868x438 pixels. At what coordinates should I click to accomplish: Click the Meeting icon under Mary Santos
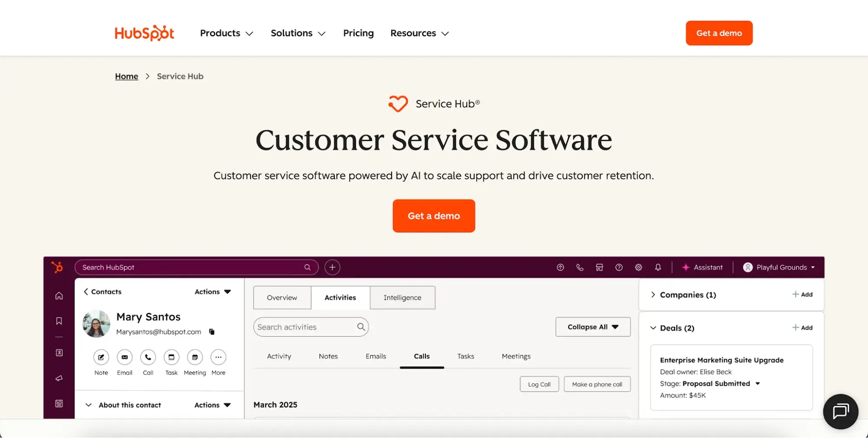pos(195,357)
